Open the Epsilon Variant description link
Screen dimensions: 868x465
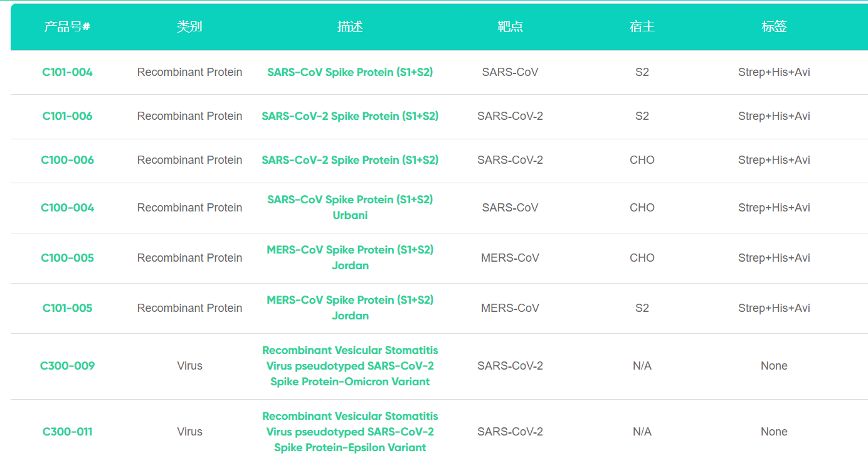350,432
